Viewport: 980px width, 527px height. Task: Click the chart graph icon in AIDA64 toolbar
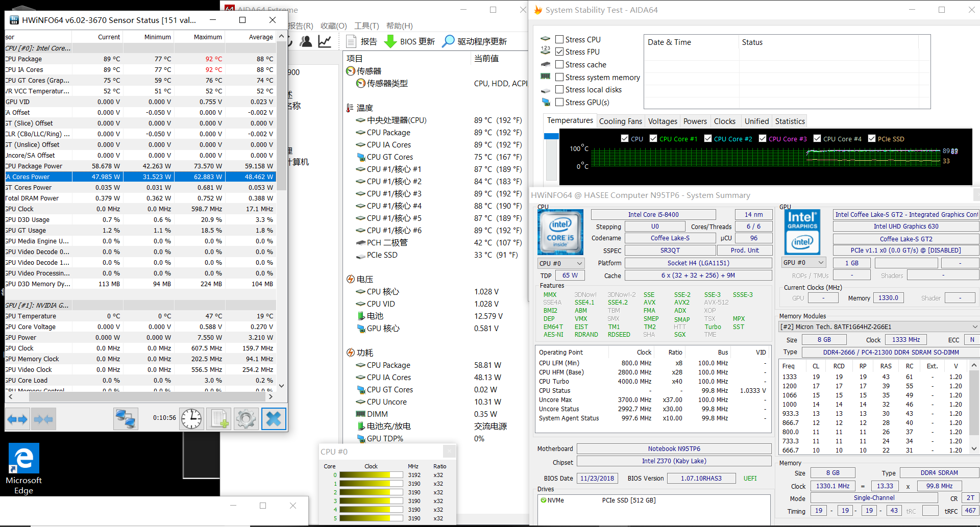[x=325, y=41]
